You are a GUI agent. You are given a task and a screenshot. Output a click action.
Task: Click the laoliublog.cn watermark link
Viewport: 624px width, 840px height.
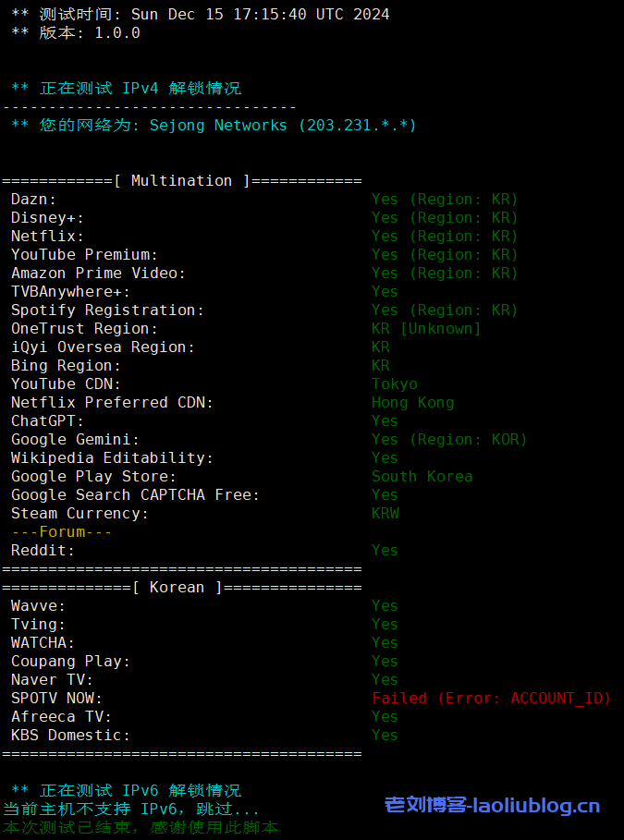pos(492,806)
